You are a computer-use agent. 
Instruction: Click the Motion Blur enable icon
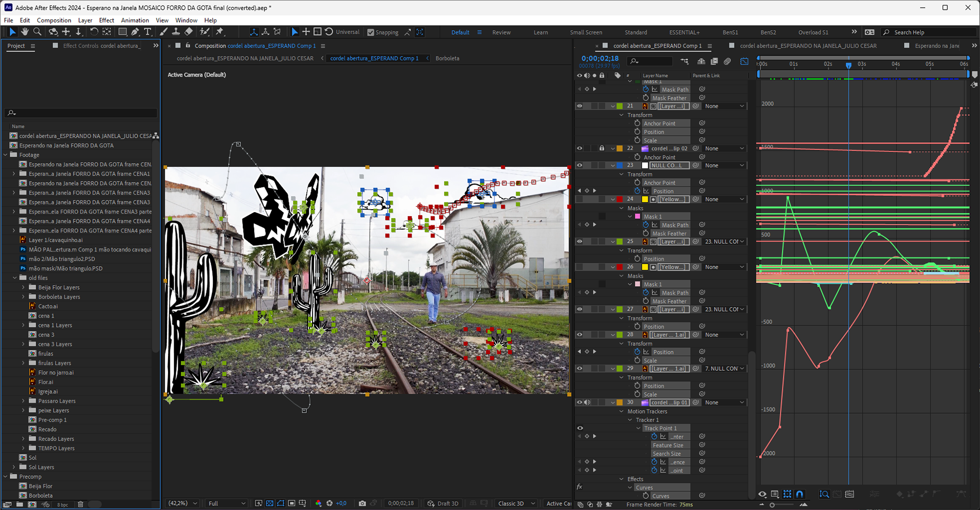728,61
